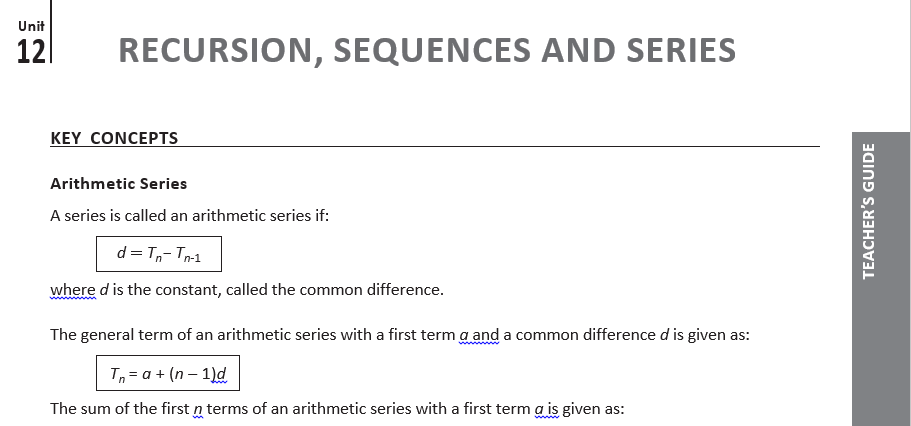Click the boxed formula Tn = a + (n − 1)d
Image resolution: width=911 pixels, height=426 pixels.
pos(167,375)
